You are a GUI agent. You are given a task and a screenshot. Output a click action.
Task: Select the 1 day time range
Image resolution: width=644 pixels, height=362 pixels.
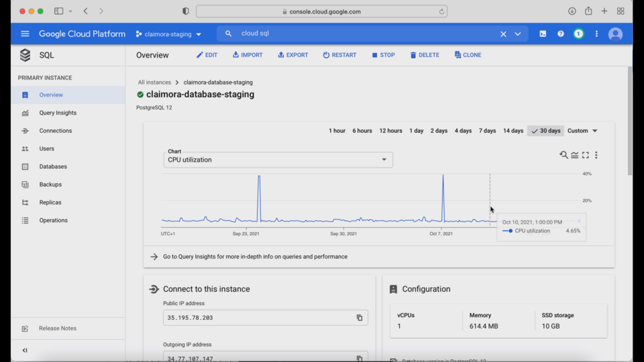[416, 131]
